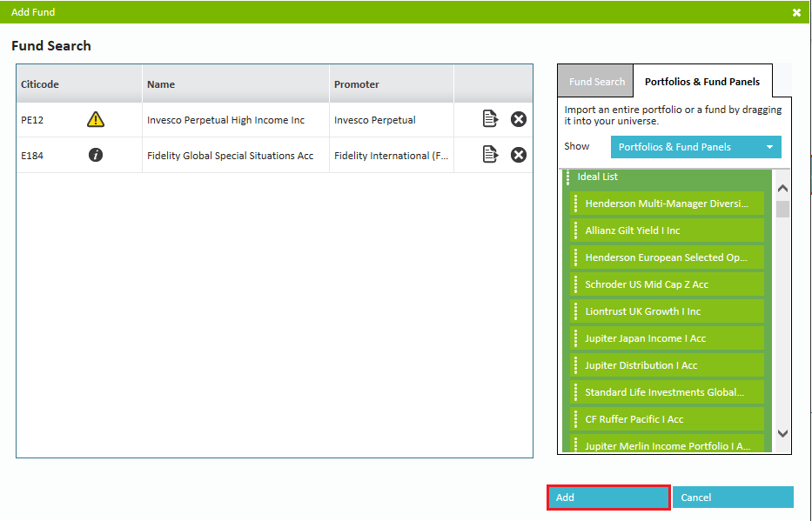
Task: Sort by the Name column header
Action: click(x=236, y=83)
